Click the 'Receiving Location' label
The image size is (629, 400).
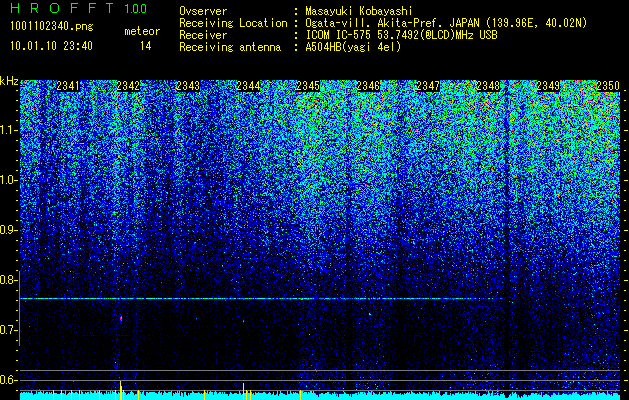[x=233, y=23]
